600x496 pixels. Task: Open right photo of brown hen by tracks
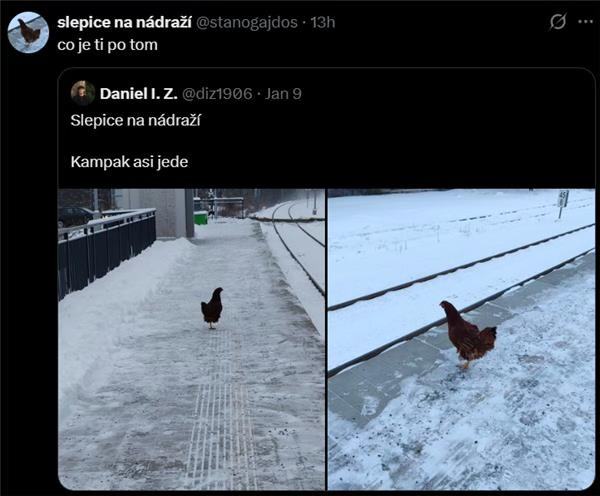tap(461, 339)
